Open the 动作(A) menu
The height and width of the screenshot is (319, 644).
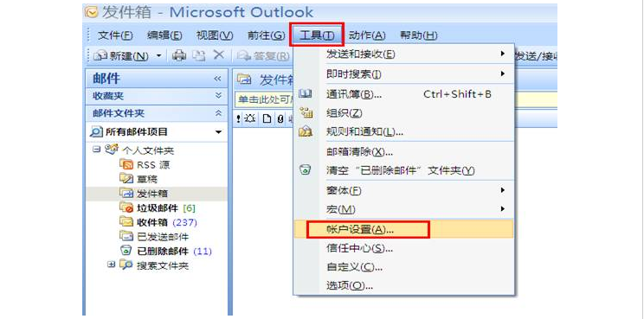coord(367,35)
